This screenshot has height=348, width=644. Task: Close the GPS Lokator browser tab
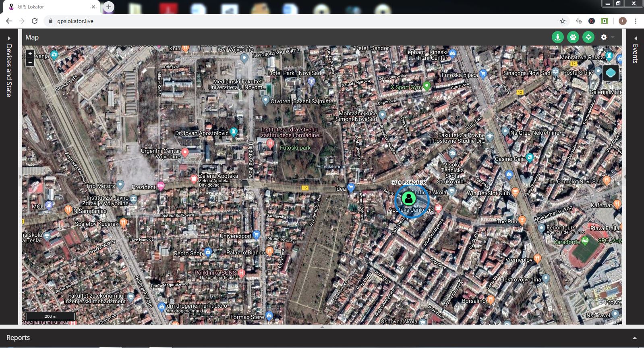pos(93,7)
